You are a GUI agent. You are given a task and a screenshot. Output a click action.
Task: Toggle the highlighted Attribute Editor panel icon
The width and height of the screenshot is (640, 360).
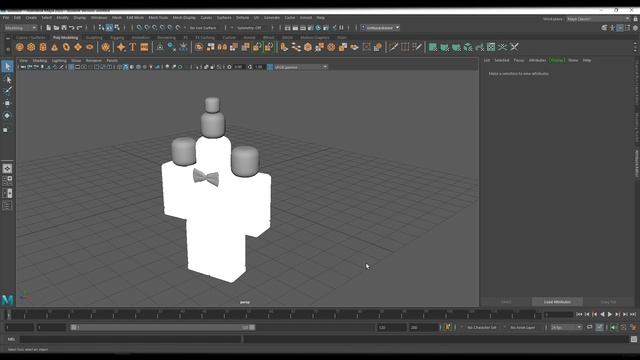620,28
